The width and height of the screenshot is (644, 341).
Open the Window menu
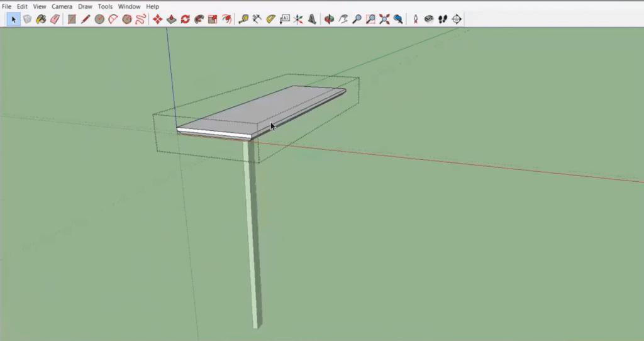129,6
